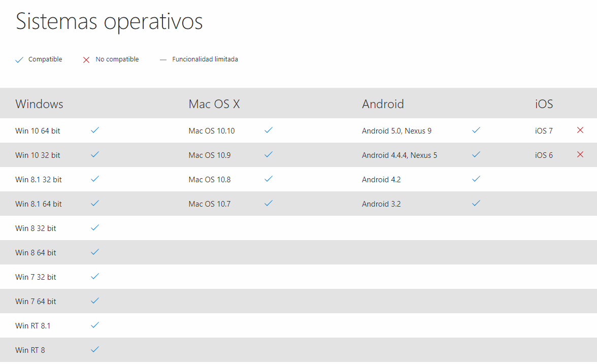Click the red X beside iOS 7
597x364 pixels.
pyautogui.click(x=580, y=130)
